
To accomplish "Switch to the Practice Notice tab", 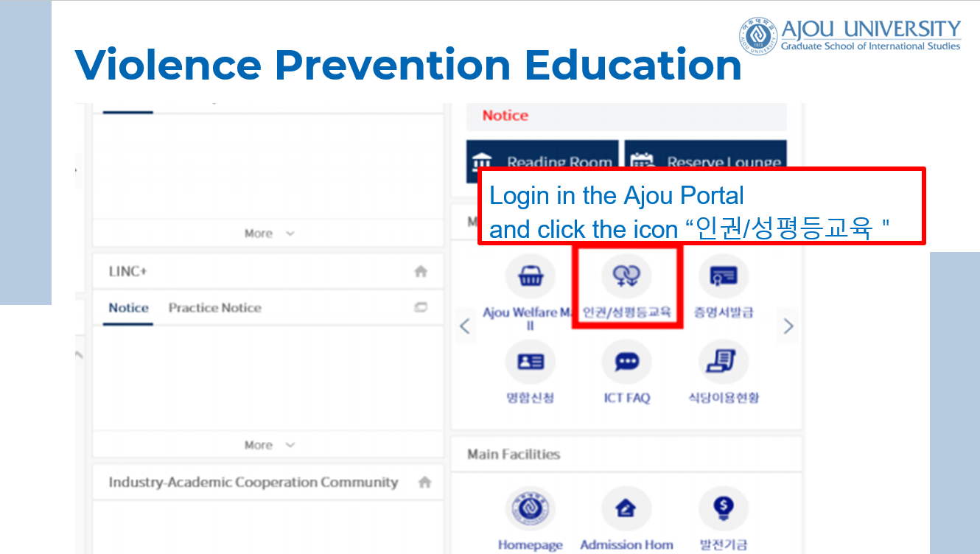I will click(215, 308).
